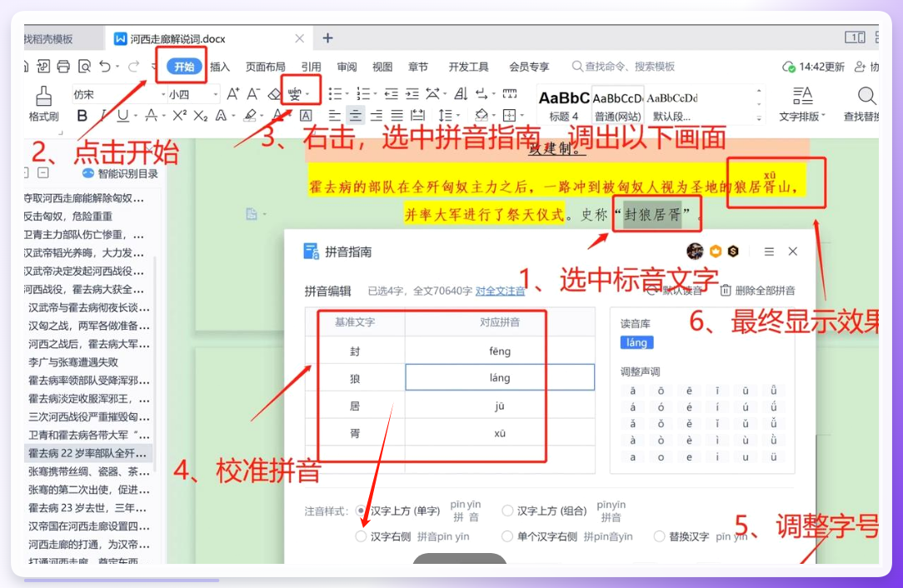This screenshot has width=903, height=588.
Task: Select 替换汉字 annotation style
Action: (x=660, y=536)
